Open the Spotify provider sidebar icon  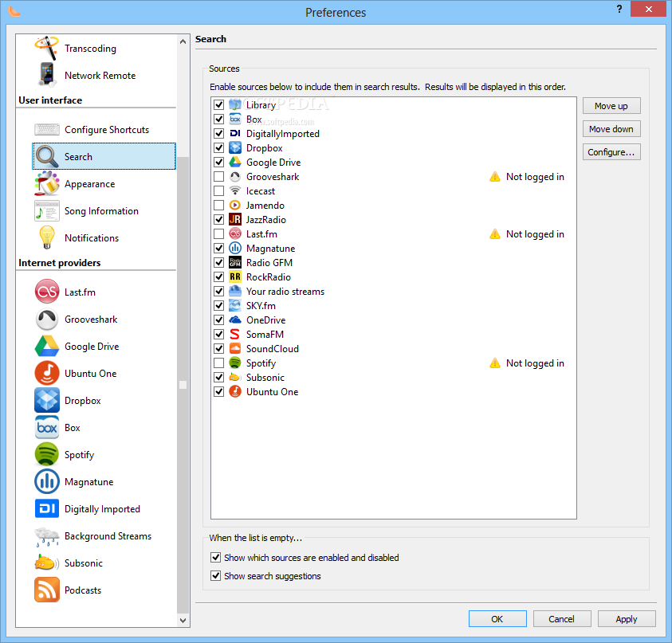[x=47, y=454]
